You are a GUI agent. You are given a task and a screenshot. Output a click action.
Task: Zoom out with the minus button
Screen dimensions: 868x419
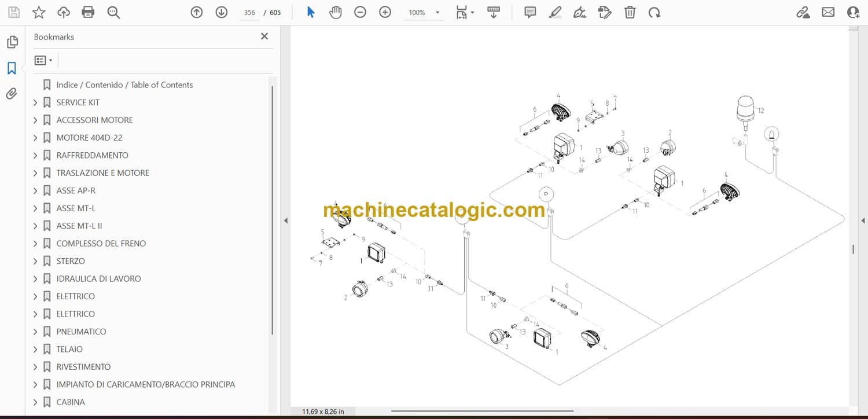[x=360, y=12]
